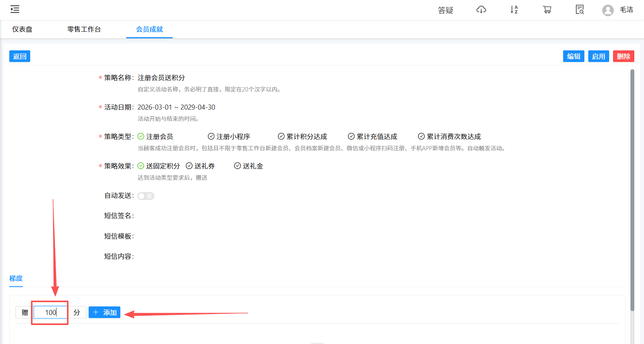Click the 活动开始与结束的时间 hint text

pos(169,119)
